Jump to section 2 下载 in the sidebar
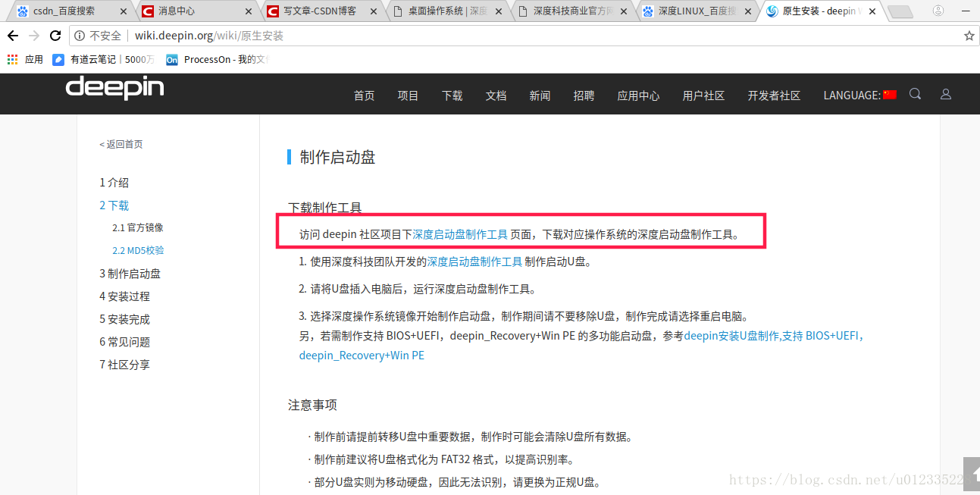 114,205
